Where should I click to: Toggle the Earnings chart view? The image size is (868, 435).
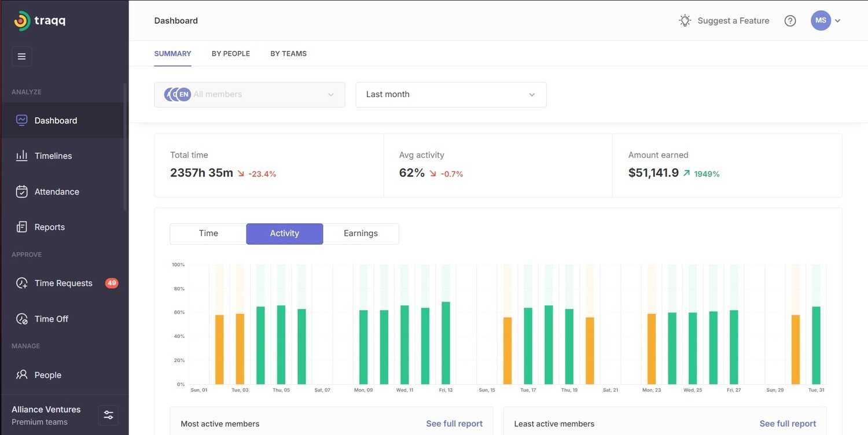point(361,233)
